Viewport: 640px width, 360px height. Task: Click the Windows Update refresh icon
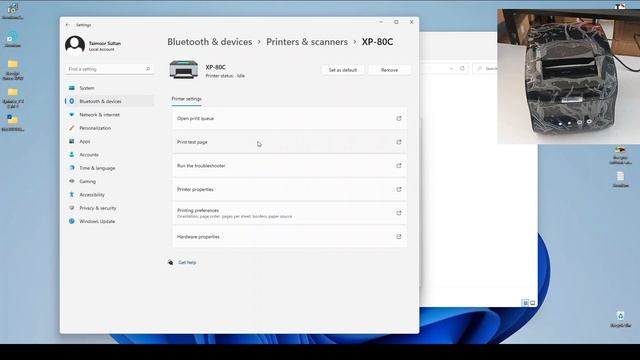point(72,221)
